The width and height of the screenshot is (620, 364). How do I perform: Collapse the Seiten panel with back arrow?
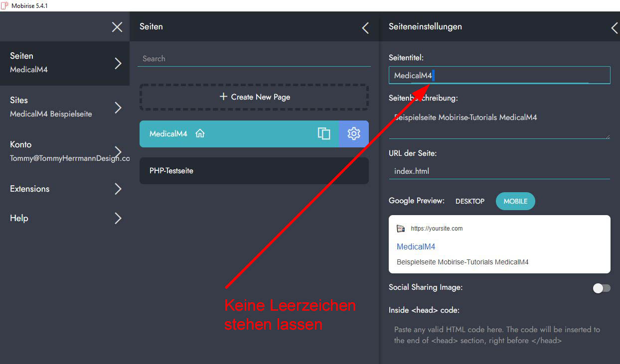click(x=365, y=28)
